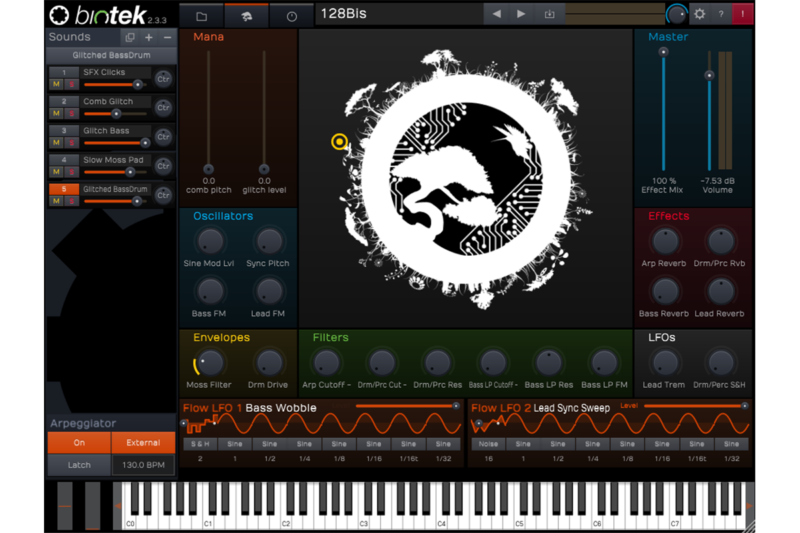Open the Noise waveform selector in LFO 2
This screenshot has width=800, height=533.
point(488,444)
